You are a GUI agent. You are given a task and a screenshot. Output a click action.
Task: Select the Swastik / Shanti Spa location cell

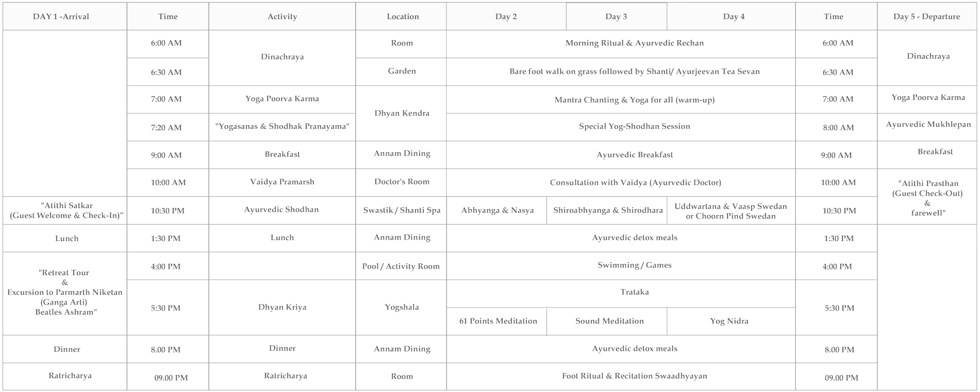402,210
